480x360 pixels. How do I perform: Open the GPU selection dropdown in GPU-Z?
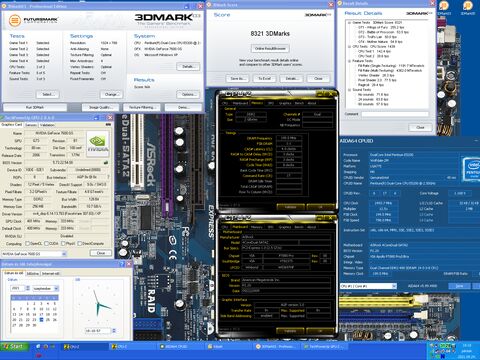point(34,254)
